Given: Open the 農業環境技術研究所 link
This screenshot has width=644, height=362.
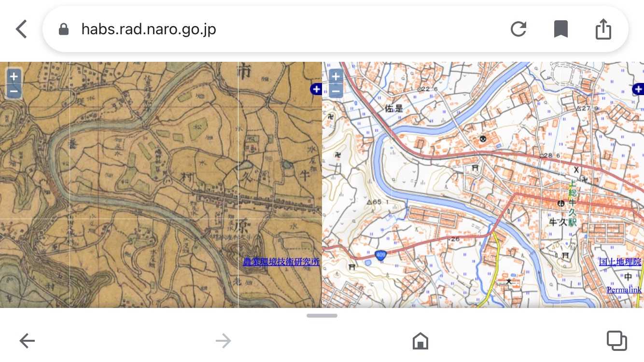Looking at the screenshot, I should [x=281, y=262].
